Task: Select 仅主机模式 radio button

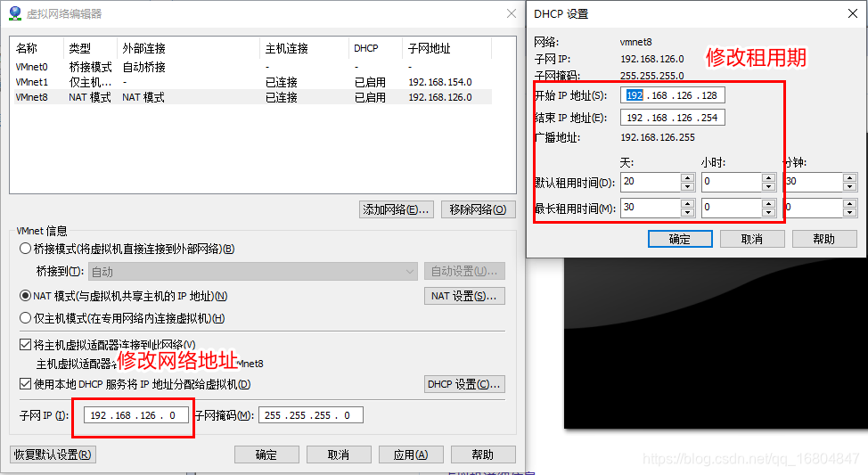Action: pyautogui.click(x=25, y=318)
